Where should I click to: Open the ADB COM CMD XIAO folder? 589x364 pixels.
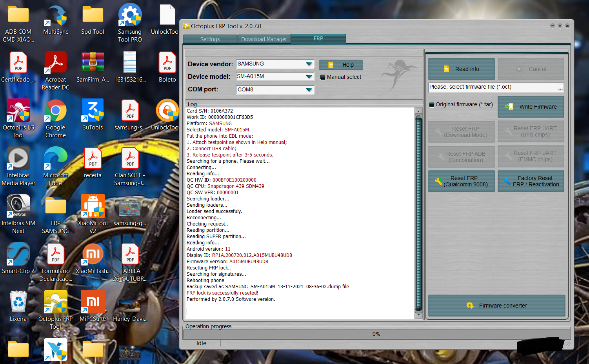pyautogui.click(x=18, y=24)
